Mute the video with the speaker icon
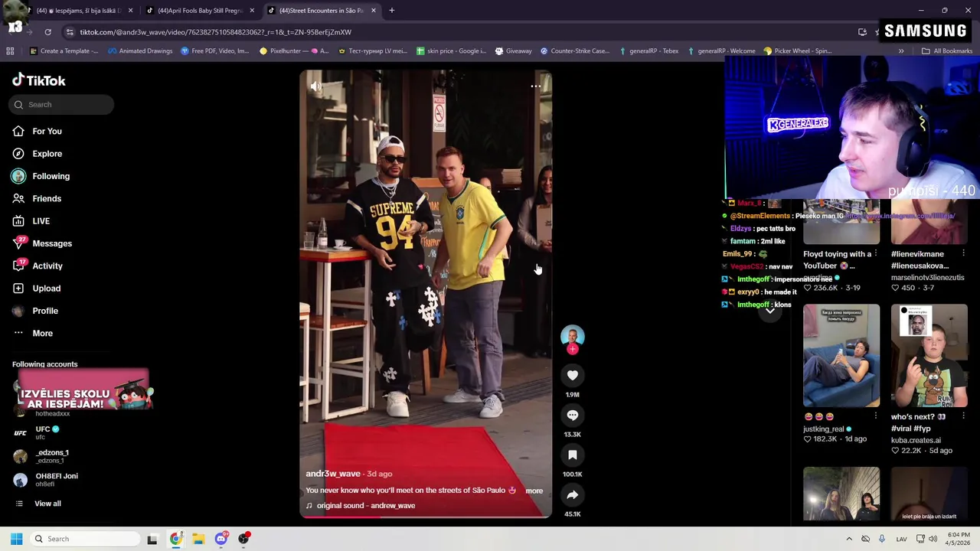Viewport: 980px width, 551px height. (316, 86)
